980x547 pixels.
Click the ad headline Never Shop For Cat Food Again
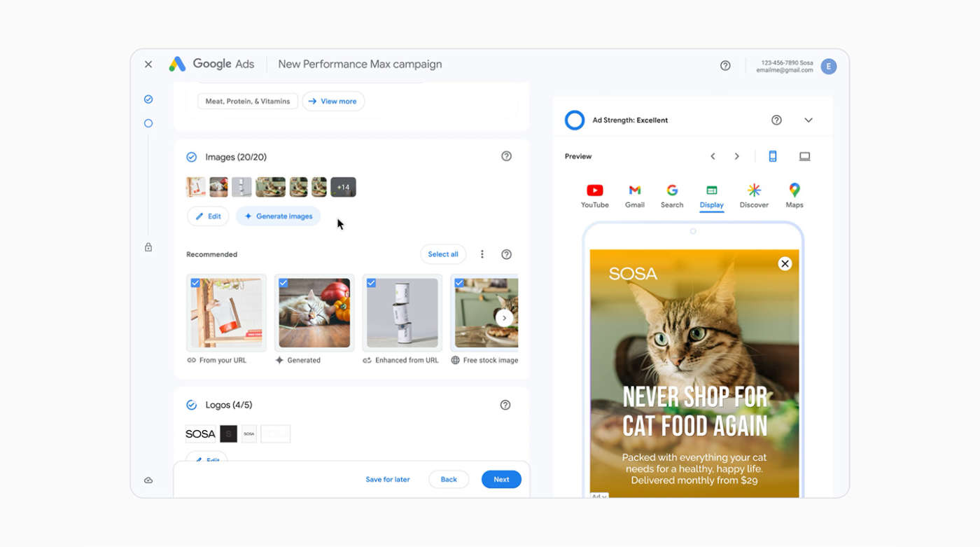[695, 411]
